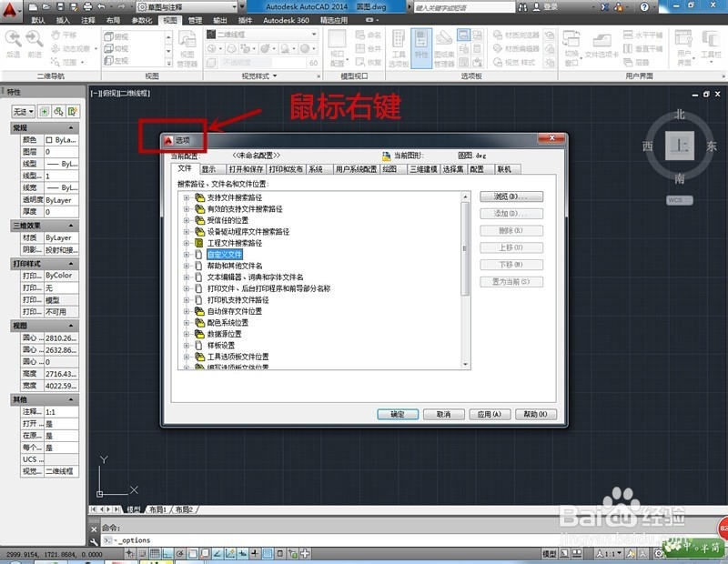This screenshot has height=564, width=728.
Task: Open the annotation scale 1:1 dropdown
Action: coord(609,554)
